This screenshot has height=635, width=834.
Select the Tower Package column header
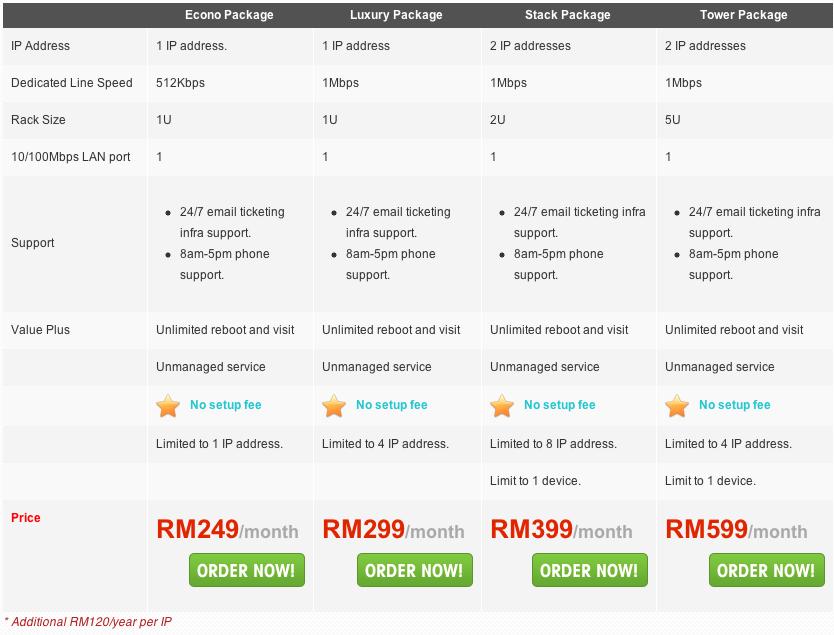[x=744, y=15]
